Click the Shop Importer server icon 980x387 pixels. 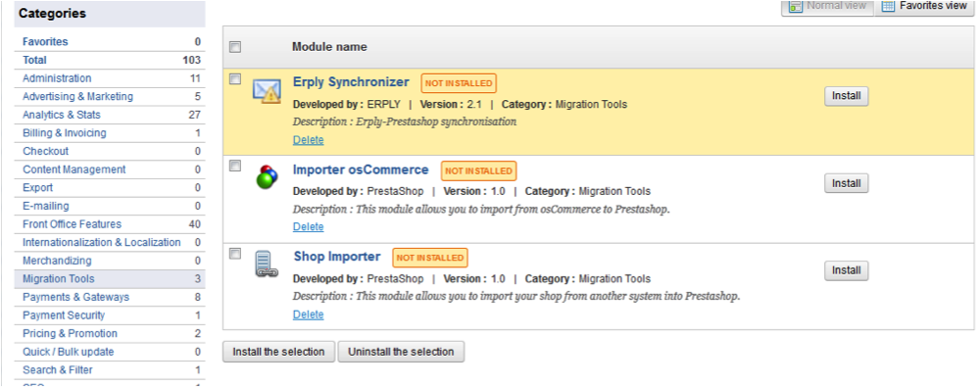(x=267, y=264)
